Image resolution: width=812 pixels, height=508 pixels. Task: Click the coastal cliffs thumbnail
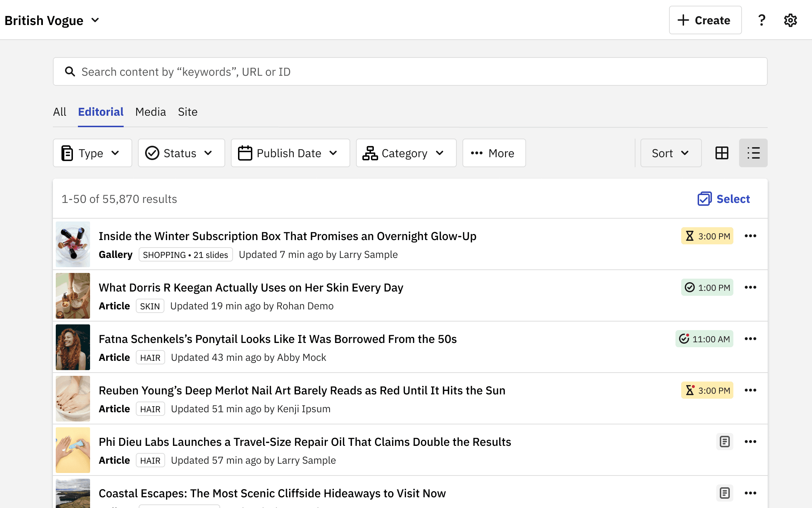[73, 493]
